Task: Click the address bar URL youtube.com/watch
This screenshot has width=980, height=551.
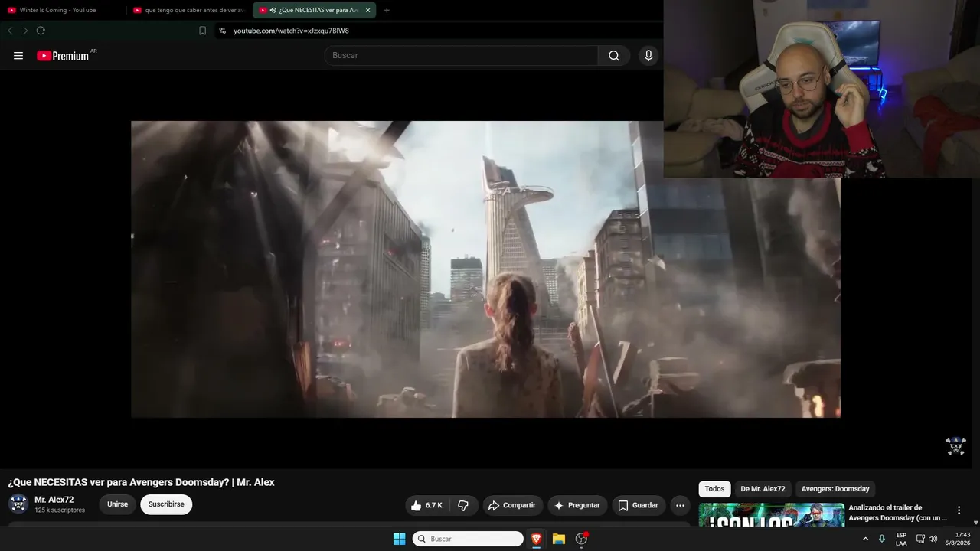Action: 291,31
